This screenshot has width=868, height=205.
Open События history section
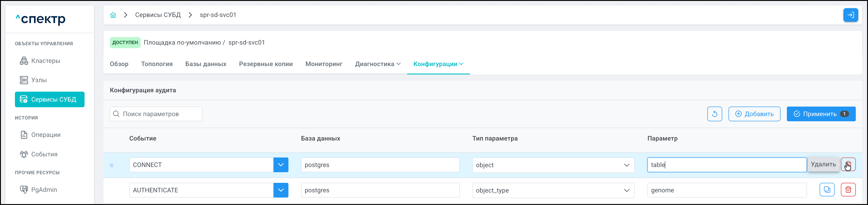(44, 154)
